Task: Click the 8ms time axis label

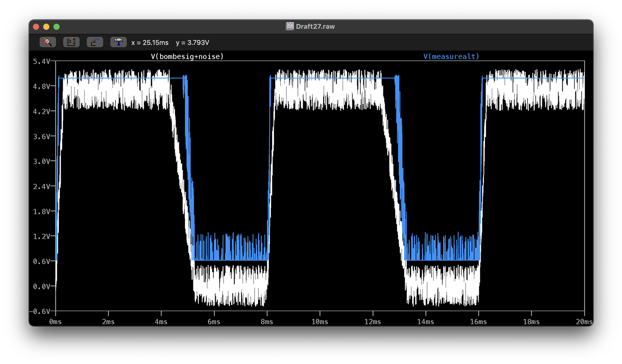Action: click(267, 322)
